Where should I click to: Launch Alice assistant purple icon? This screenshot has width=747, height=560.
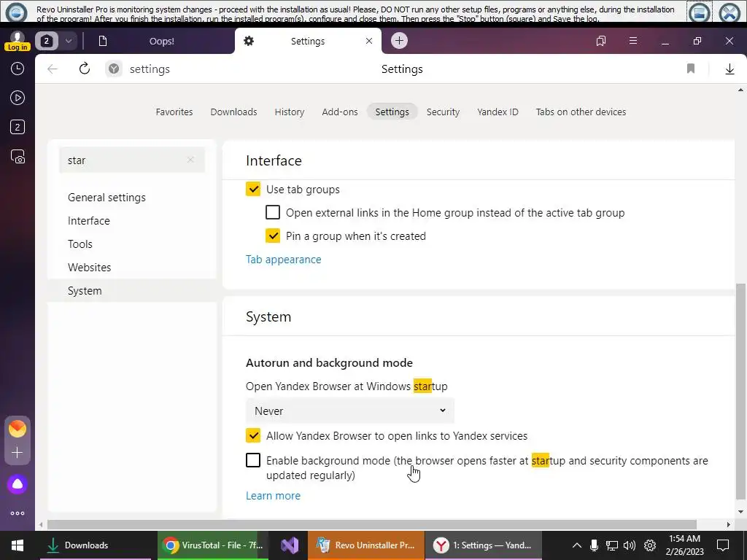(18, 485)
